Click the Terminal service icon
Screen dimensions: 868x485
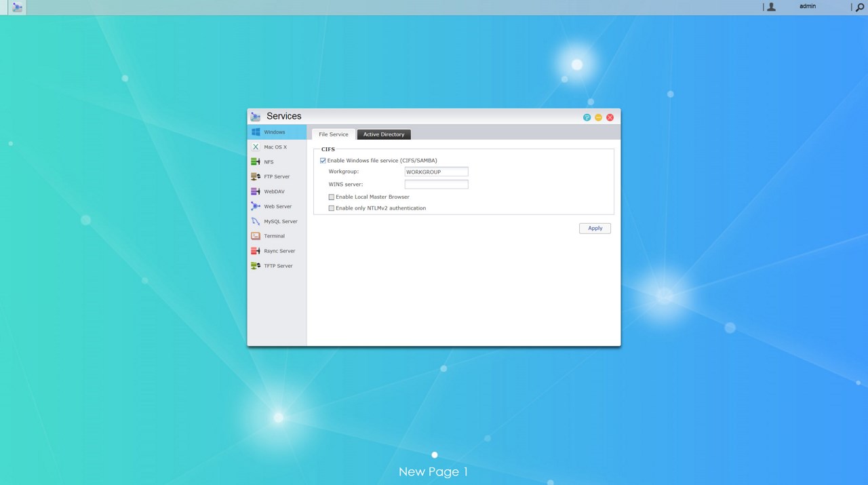(256, 236)
